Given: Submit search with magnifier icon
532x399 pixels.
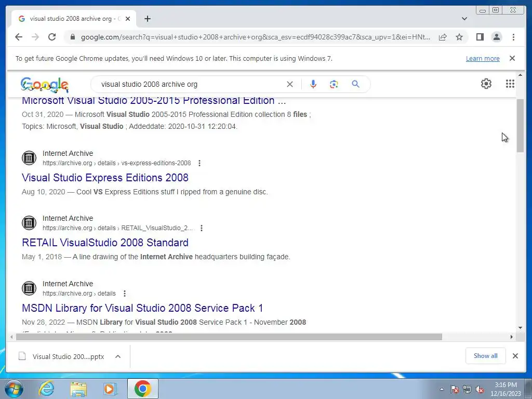Looking at the screenshot, I should [x=355, y=84].
